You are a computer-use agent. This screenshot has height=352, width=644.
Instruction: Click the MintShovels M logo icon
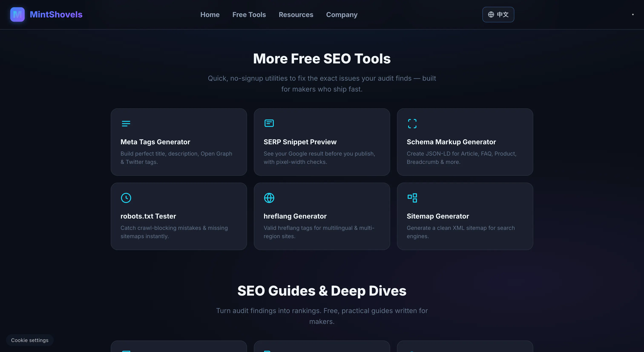click(17, 14)
